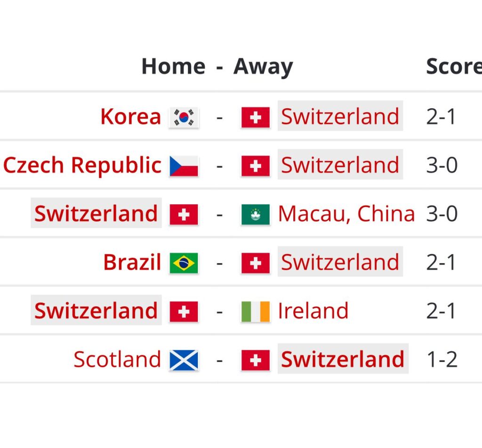Click the Macau, China flag icon
This screenshot has width=482, height=448.
[256, 215]
